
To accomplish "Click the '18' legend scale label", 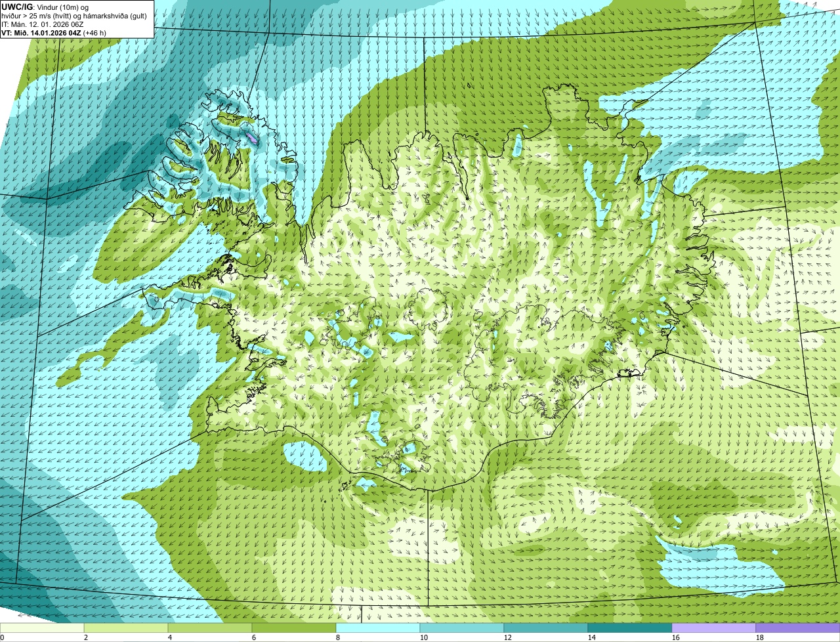I will 760,637.
